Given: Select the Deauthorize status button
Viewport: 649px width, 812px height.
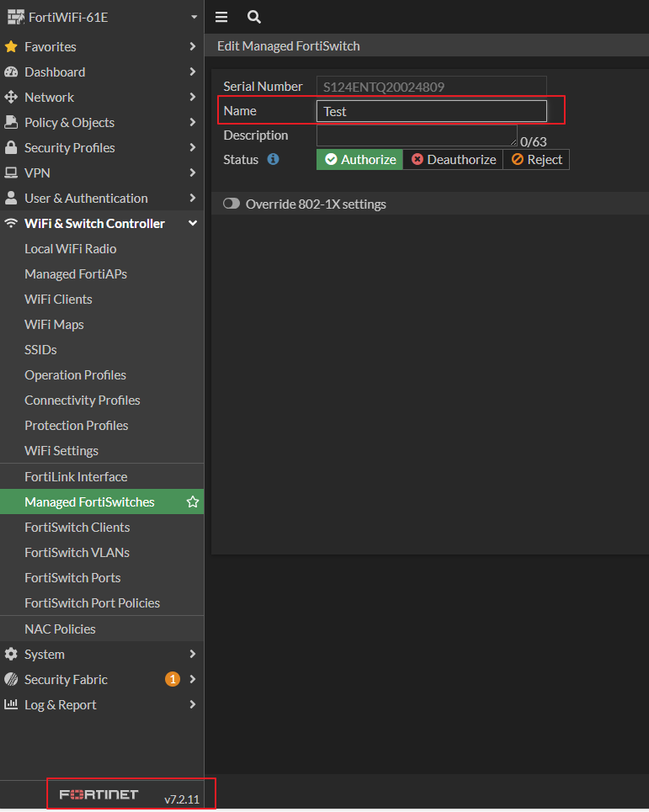Looking at the screenshot, I should [453, 160].
